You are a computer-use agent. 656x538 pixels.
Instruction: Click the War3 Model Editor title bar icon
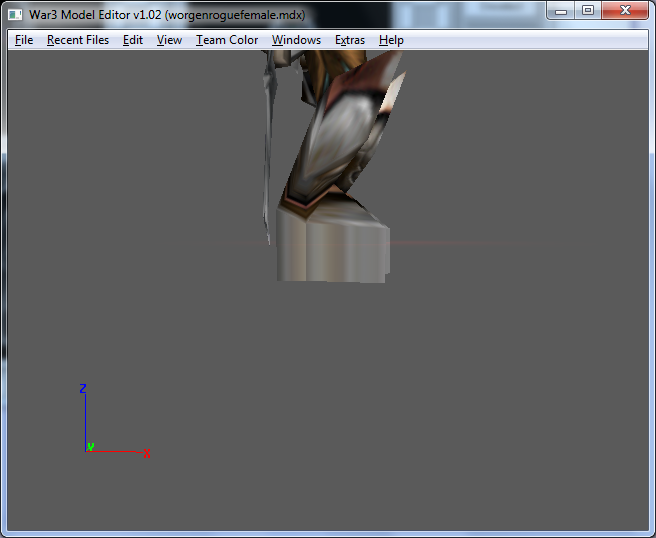[15, 15]
